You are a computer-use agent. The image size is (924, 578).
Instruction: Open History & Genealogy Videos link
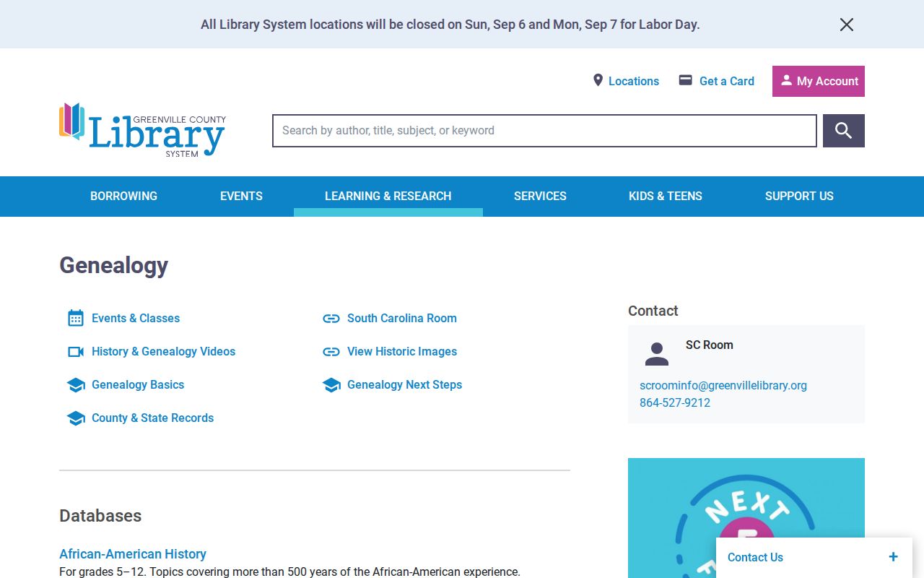point(163,351)
